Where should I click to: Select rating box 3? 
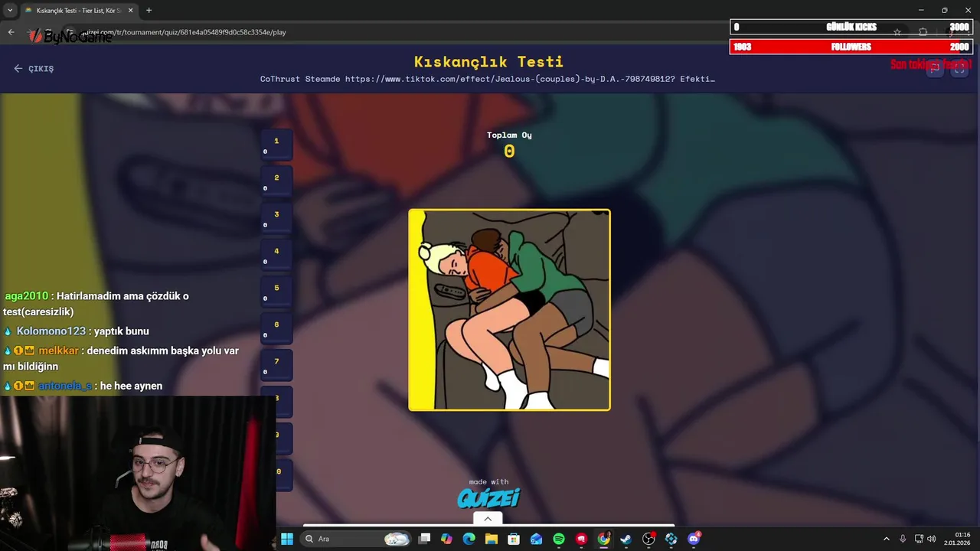click(276, 217)
